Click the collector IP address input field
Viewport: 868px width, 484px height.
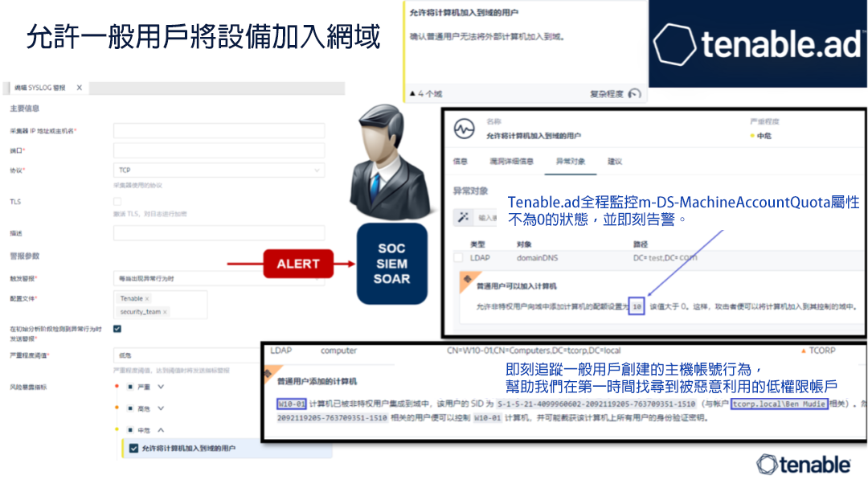[x=219, y=131]
